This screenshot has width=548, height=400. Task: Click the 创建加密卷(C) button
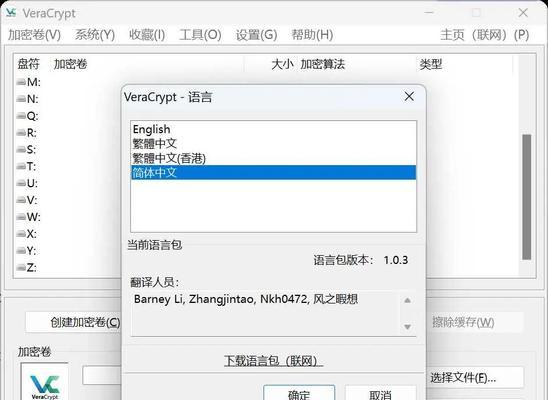73,322
